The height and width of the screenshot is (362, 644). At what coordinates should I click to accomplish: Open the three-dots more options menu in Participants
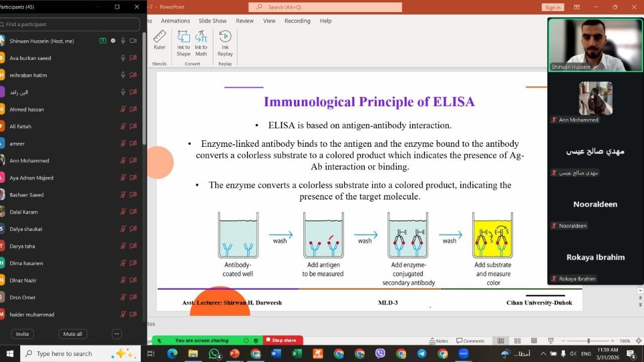point(117,334)
